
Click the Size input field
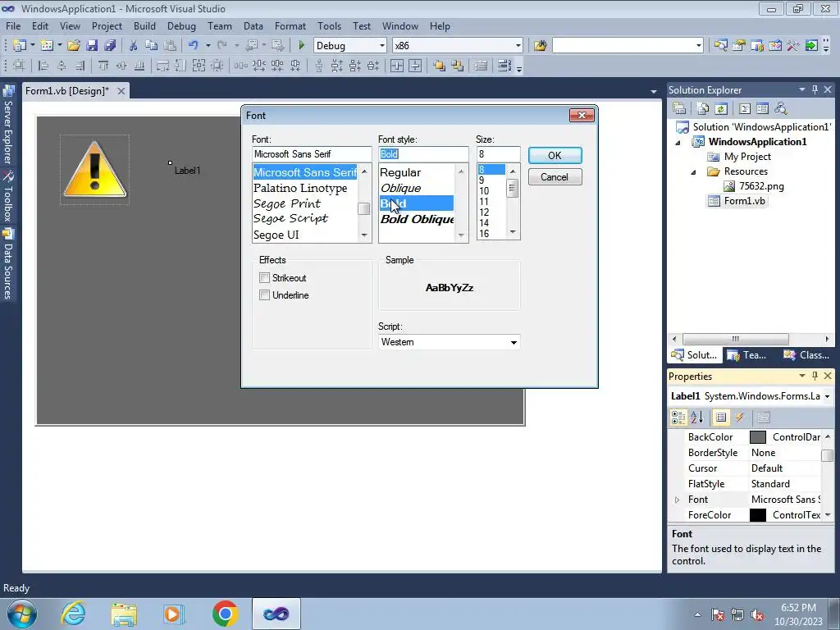click(498, 154)
